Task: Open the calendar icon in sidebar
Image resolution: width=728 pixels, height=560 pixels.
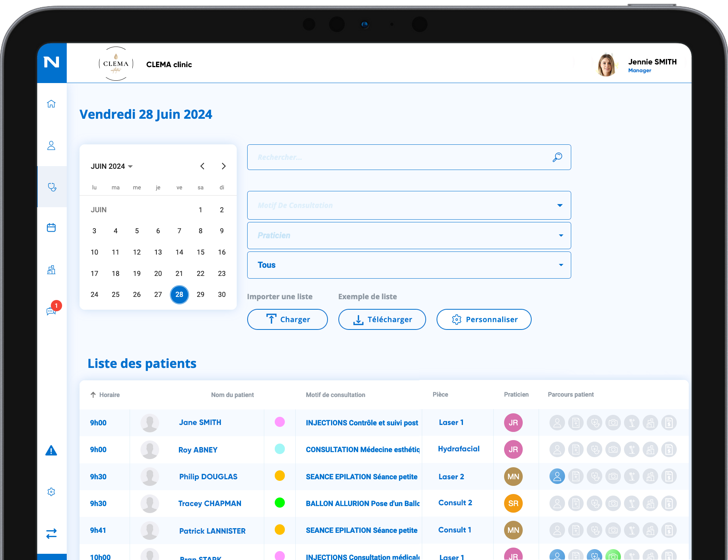Action: pos(51,227)
